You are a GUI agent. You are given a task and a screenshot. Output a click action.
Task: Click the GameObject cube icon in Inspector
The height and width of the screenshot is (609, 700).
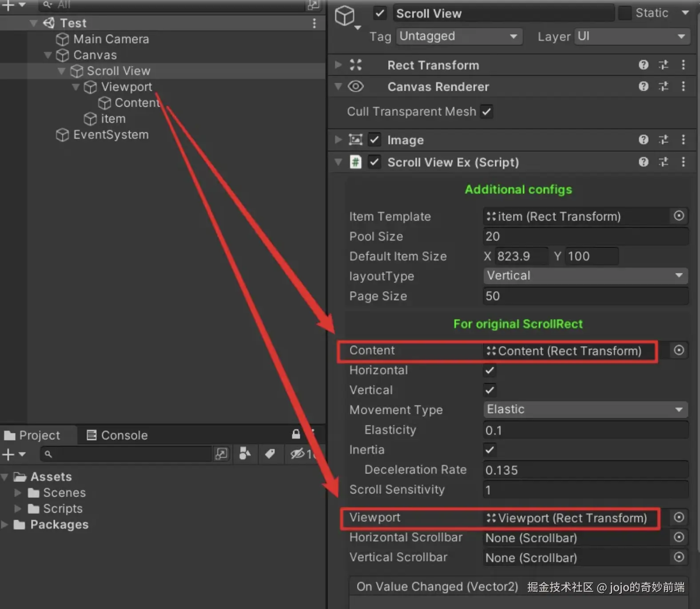coord(345,16)
